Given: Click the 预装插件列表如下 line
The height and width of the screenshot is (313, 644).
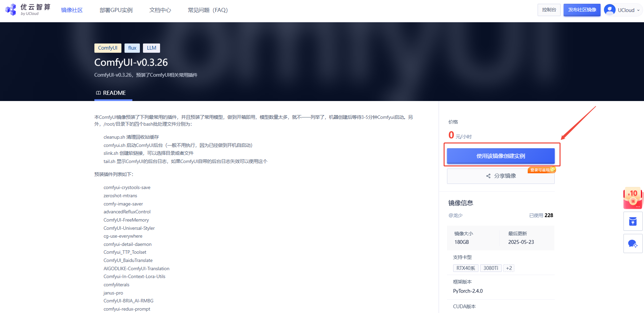Looking at the screenshot, I should (114, 175).
